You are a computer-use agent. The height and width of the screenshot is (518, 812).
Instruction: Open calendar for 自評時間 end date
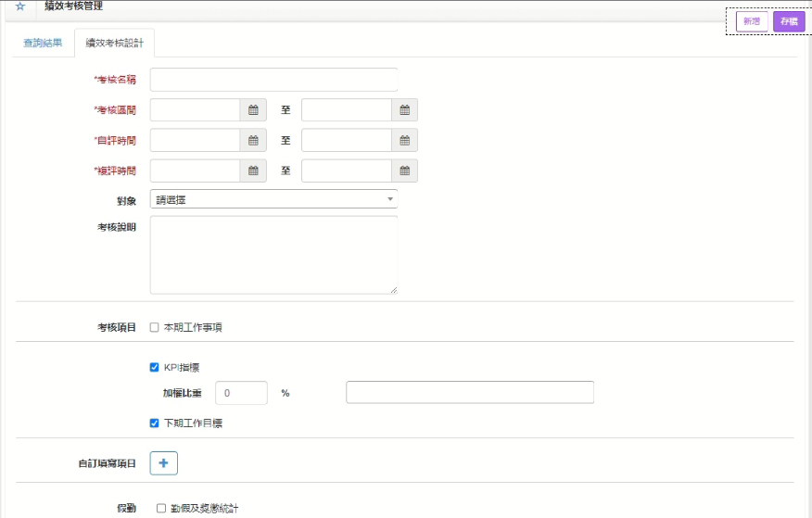[x=405, y=141]
